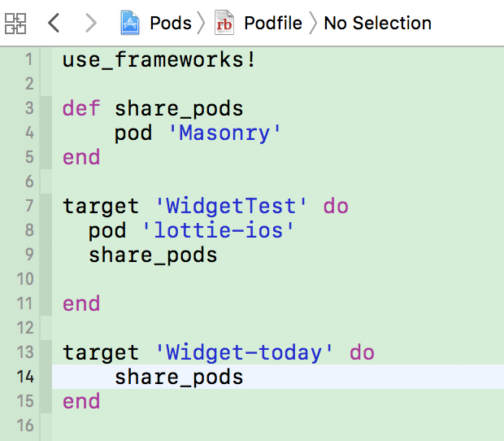
Task: Go back to previous file
Action: point(54,23)
